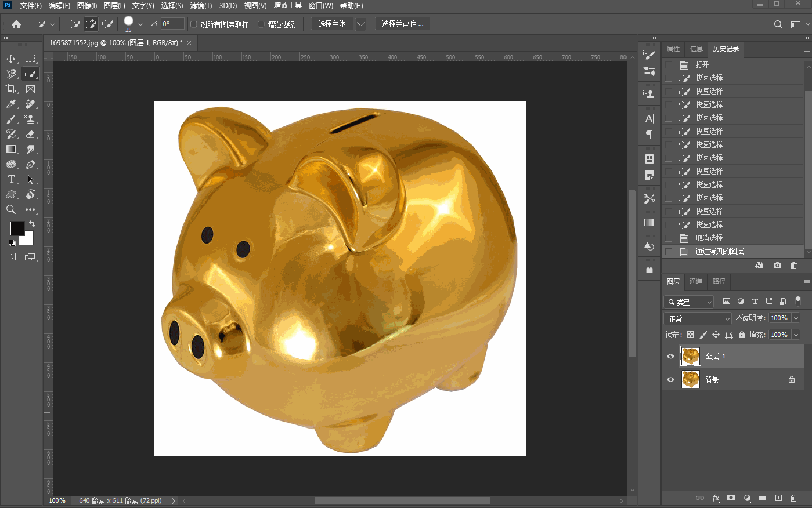The width and height of the screenshot is (812, 508).
Task: Toggle lock transparent pixels
Action: (x=690, y=335)
